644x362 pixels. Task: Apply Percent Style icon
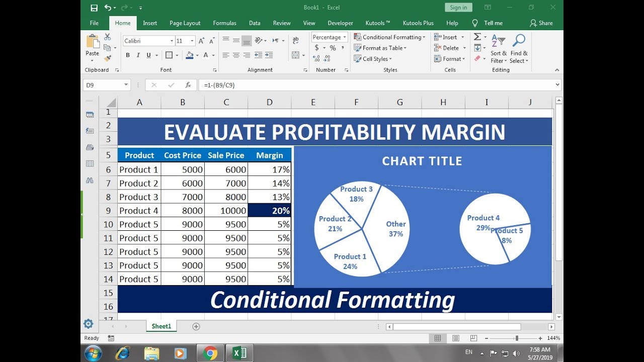[333, 48]
